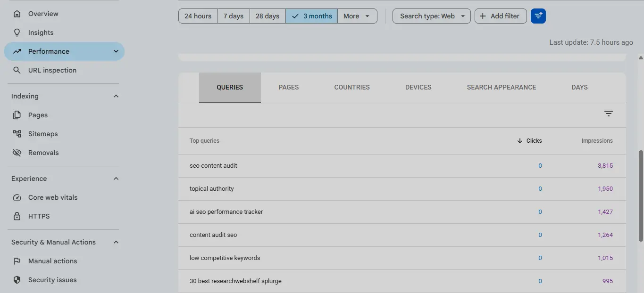
Task: Collapse the Experience section
Action: 116,179
